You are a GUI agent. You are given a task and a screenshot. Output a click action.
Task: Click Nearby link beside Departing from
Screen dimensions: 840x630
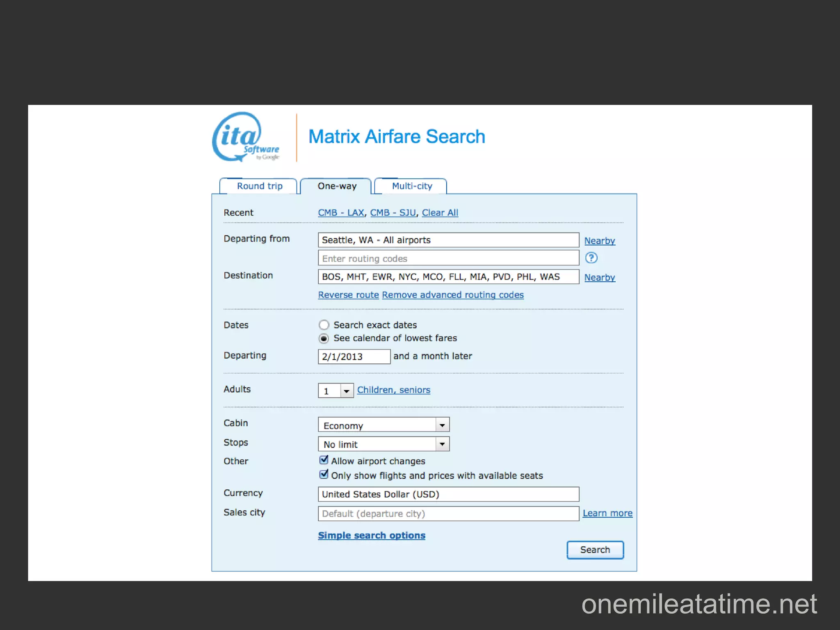tap(600, 241)
